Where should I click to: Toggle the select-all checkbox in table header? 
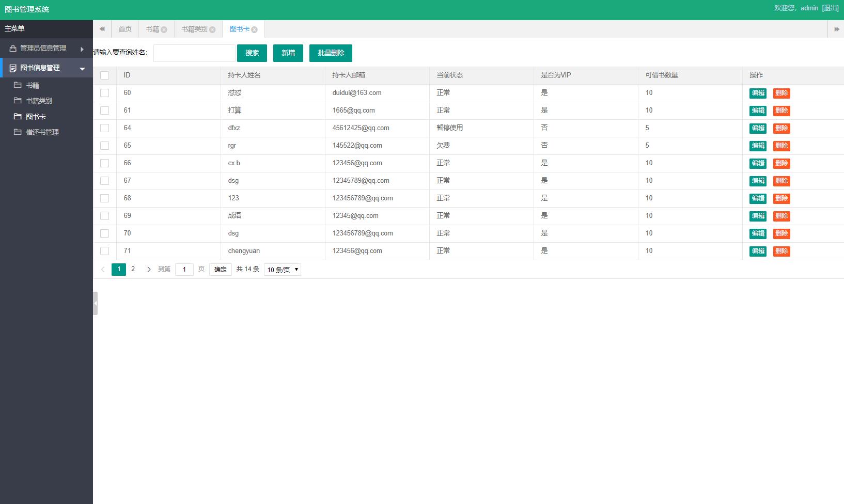click(104, 75)
